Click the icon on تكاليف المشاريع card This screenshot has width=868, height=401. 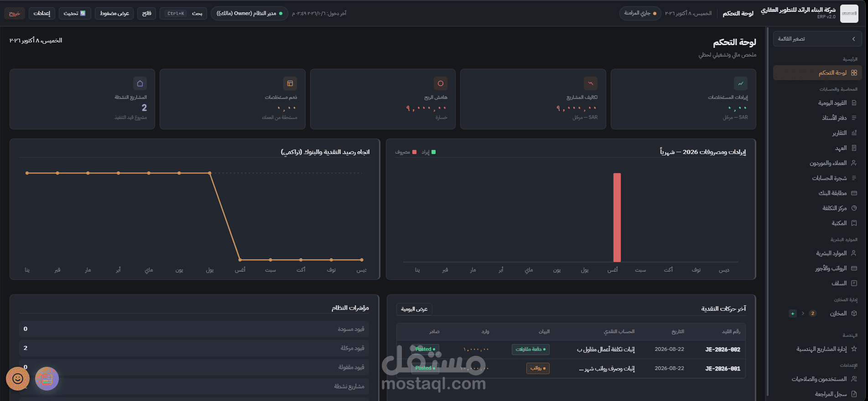[591, 83]
